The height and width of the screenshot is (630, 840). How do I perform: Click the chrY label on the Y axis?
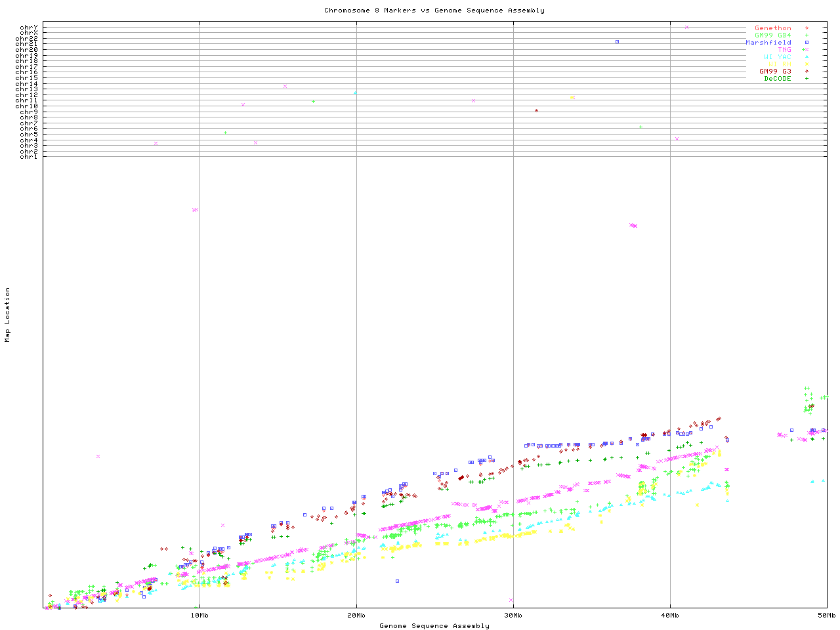coord(28,27)
